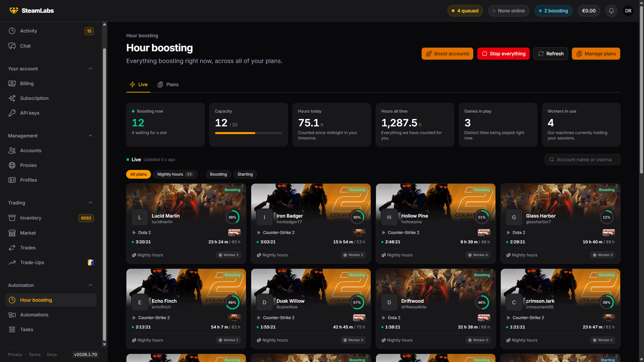The height and width of the screenshot is (362, 644).
Task: Click the Activity count badge 15
Action: point(89,31)
